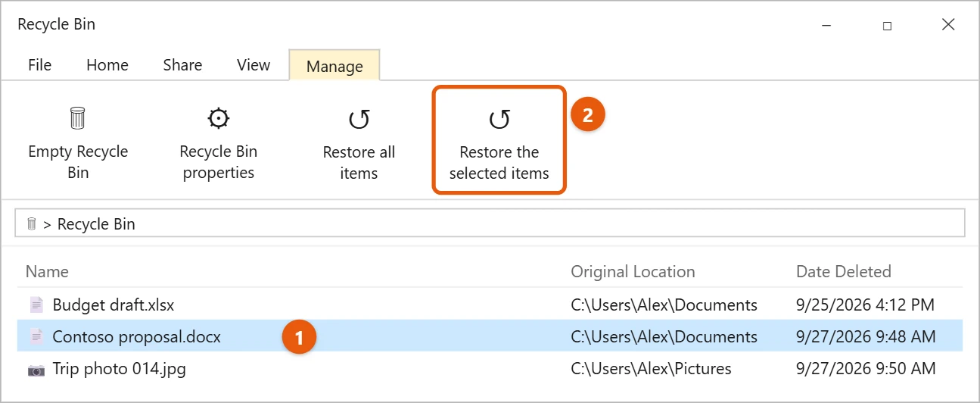Click the original location of Contoso proposal.docx
The width and height of the screenshot is (980, 403).
[664, 337]
